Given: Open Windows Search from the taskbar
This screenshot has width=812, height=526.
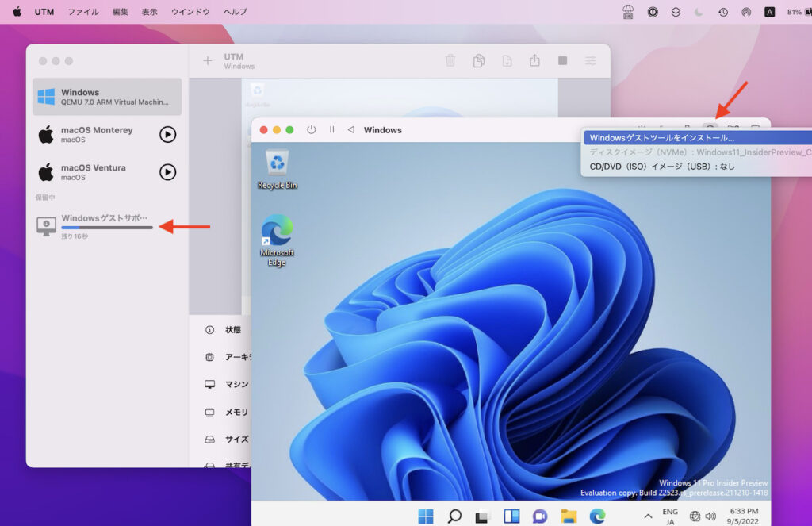Looking at the screenshot, I should tap(454, 515).
